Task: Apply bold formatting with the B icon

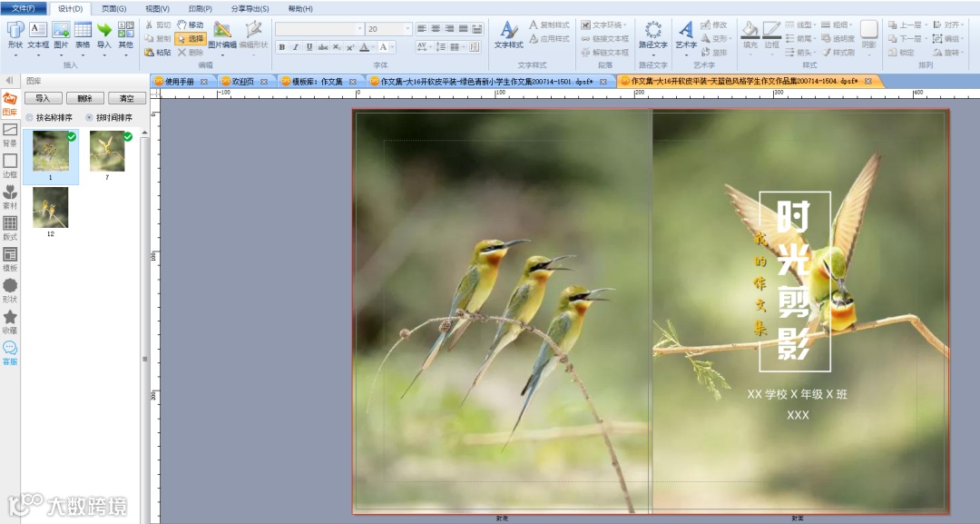Action: click(282, 47)
